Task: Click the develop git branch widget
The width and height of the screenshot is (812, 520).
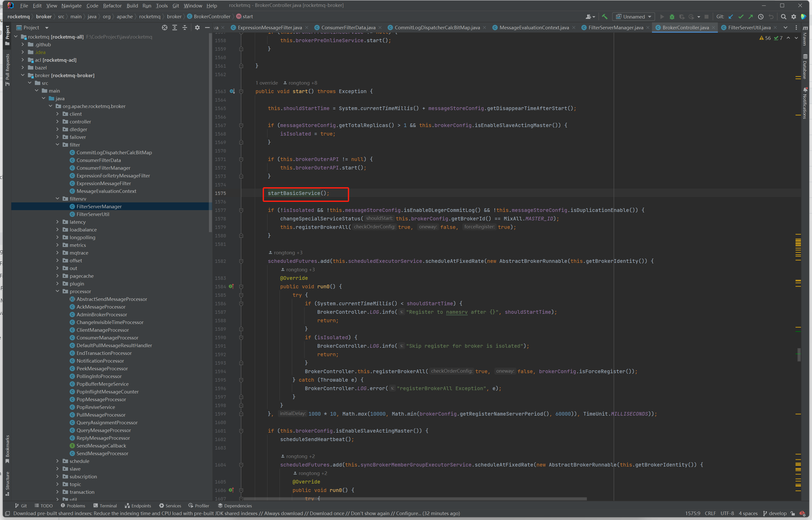Action: coord(775,513)
